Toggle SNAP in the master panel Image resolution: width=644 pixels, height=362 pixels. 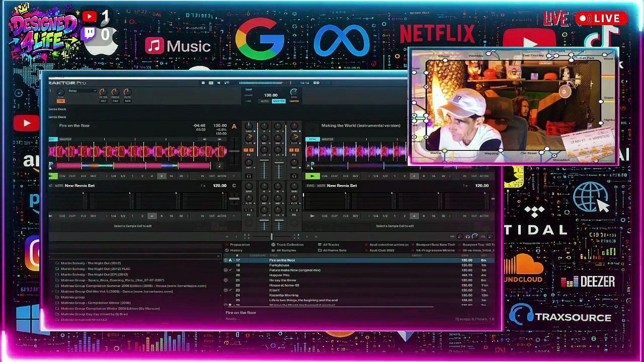(249, 90)
